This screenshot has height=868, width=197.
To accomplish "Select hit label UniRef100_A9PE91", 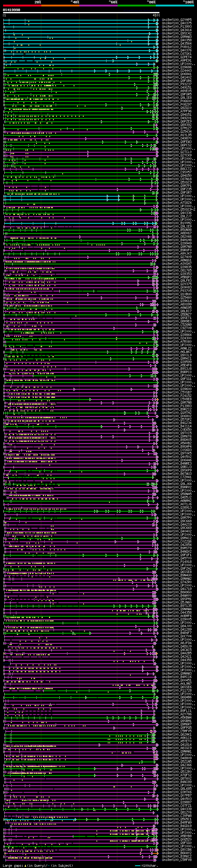I will click(x=177, y=60).
